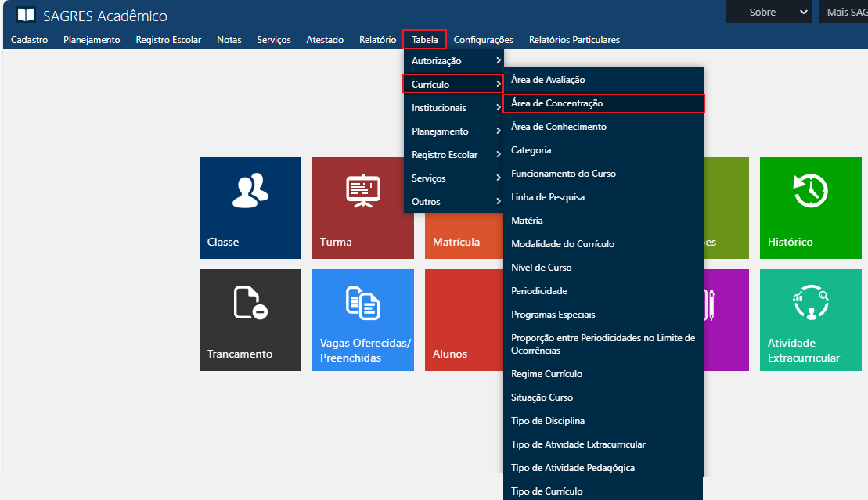
Task: Click the SAGRES Acadêmico book logo icon
Action: pyautogui.click(x=26, y=16)
